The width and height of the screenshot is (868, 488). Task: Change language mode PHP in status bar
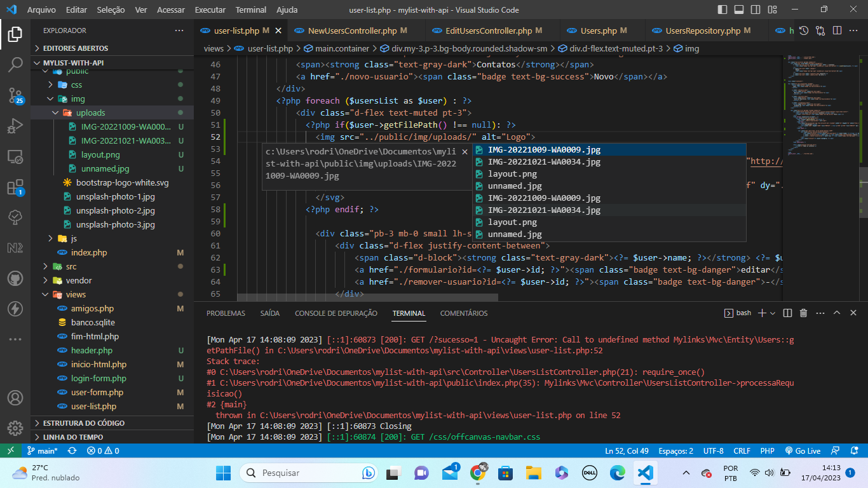pyautogui.click(x=767, y=451)
